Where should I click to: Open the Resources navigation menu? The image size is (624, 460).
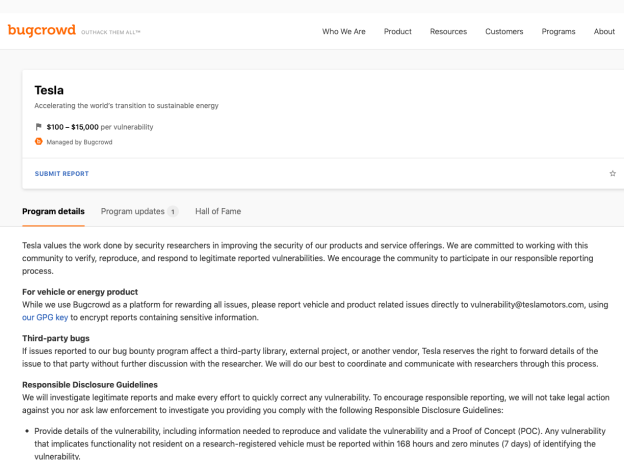pos(448,31)
